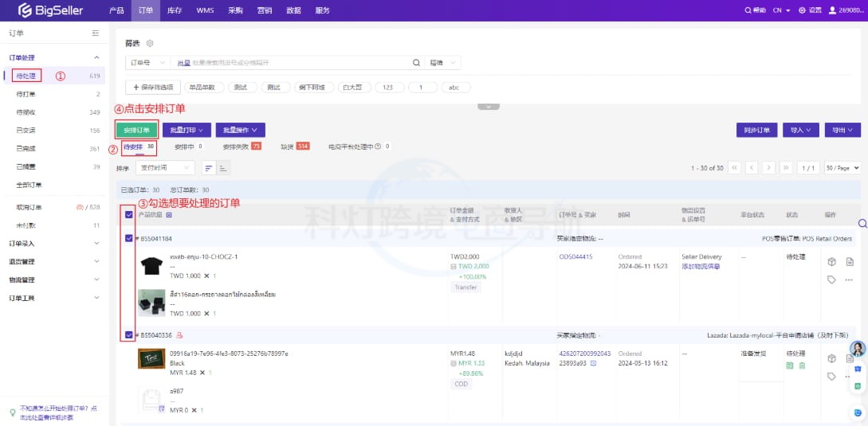Click the expand icon beside 产品信息
Image resolution: width=868 pixels, height=426 pixels.
pos(168,215)
